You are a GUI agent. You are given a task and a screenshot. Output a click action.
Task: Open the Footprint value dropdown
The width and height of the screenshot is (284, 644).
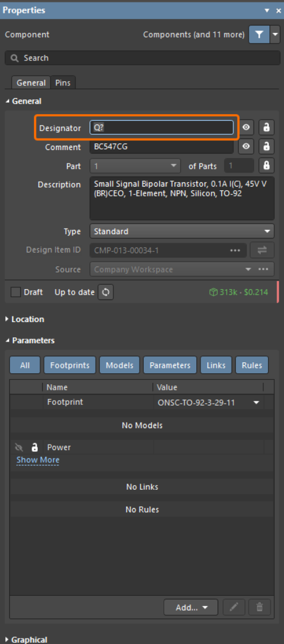pyautogui.click(x=257, y=402)
